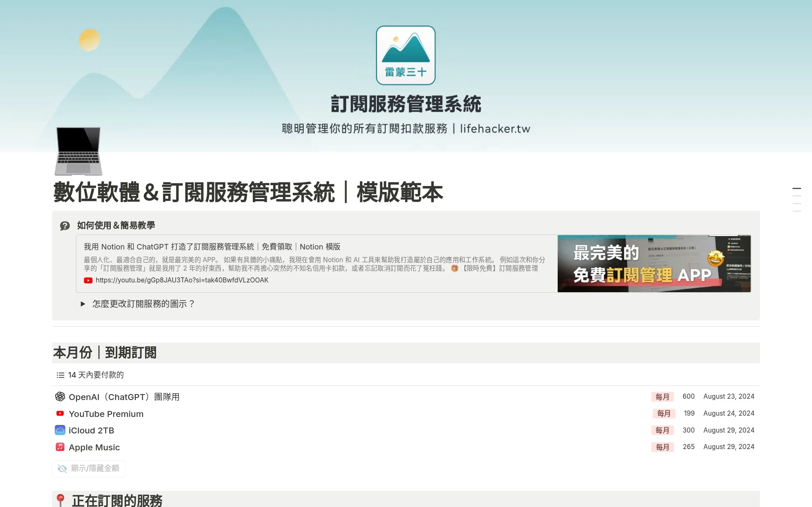Expand the 怎麼更改訂閱服務的圖示 toggle arrow
The width and height of the screenshot is (812, 507).
coord(83,304)
